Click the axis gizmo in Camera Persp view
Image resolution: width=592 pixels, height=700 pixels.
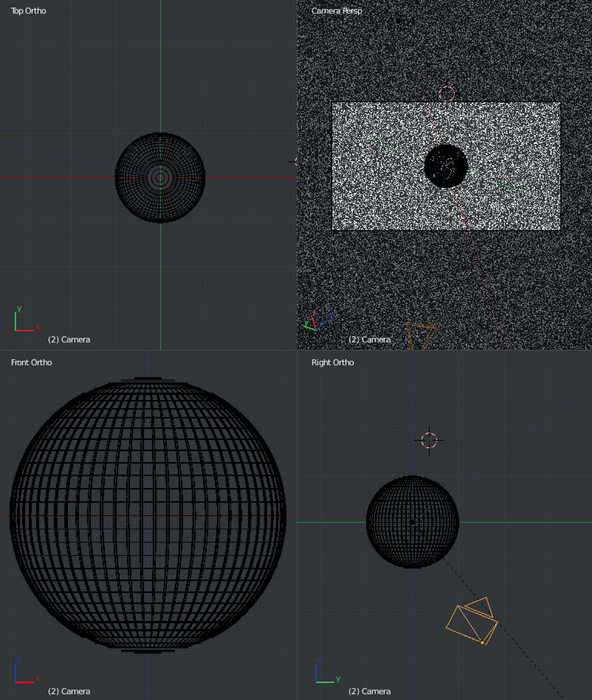click(x=318, y=321)
